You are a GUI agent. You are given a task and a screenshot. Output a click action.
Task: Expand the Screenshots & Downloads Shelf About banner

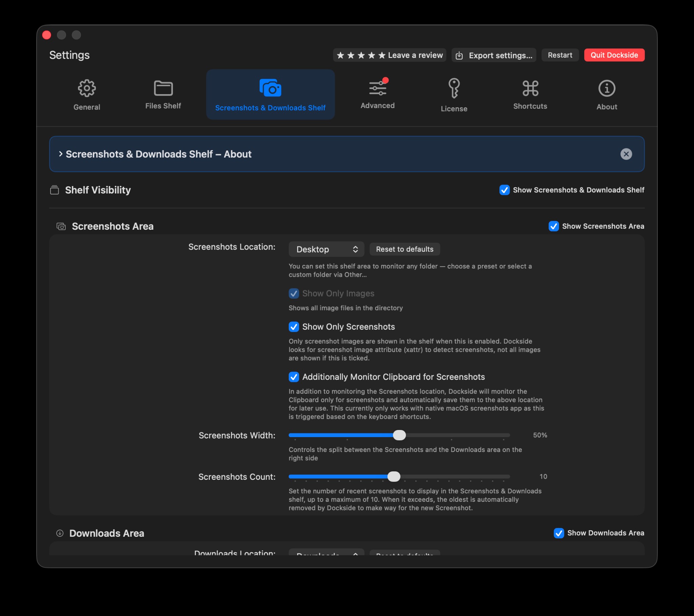click(x=61, y=154)
